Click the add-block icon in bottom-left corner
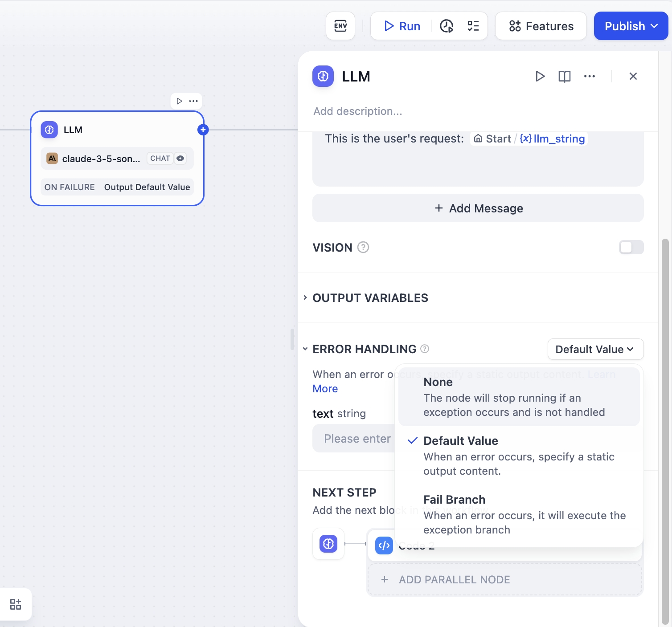Screen dimensions: 672x627 [x=16, y=604]
